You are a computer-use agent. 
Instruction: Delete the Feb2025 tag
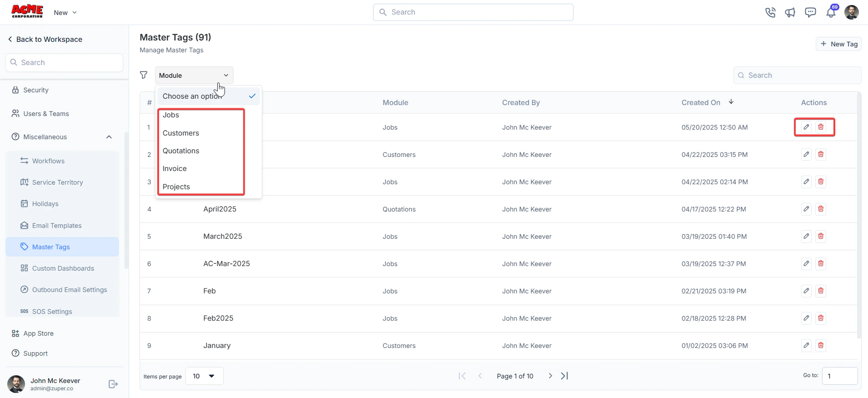pos(821,318)
